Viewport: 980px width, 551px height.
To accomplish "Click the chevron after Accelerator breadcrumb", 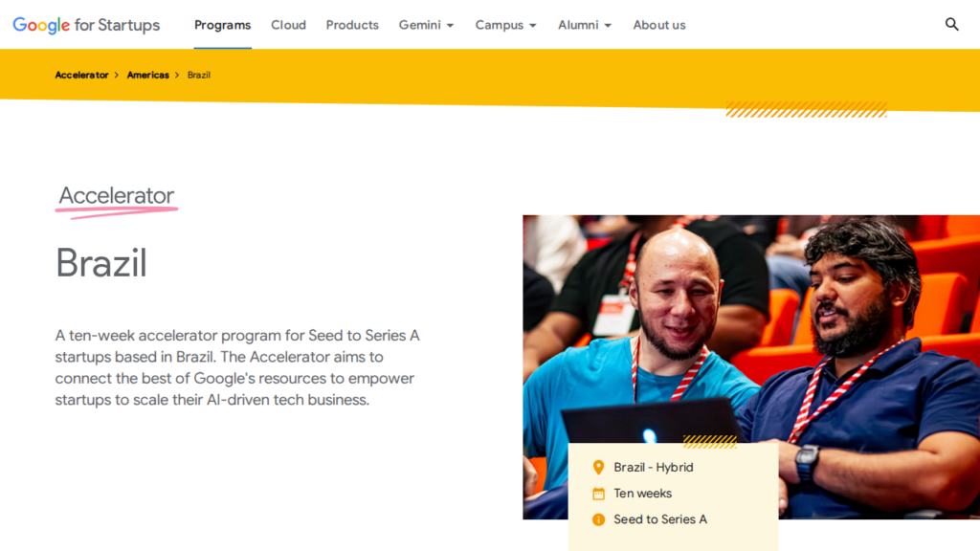I will click(116, 75).
